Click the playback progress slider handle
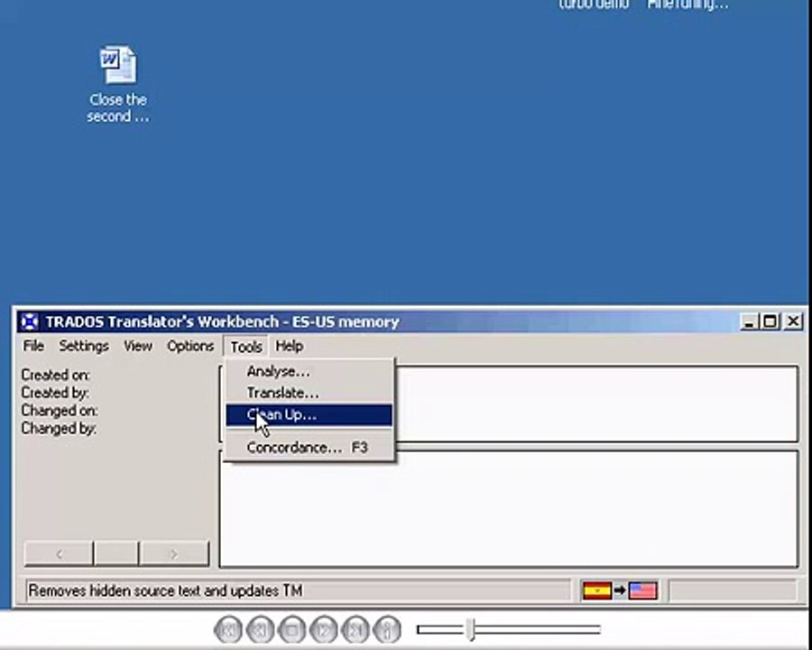This screenshot has width=812, height=650. coord(470,629)
